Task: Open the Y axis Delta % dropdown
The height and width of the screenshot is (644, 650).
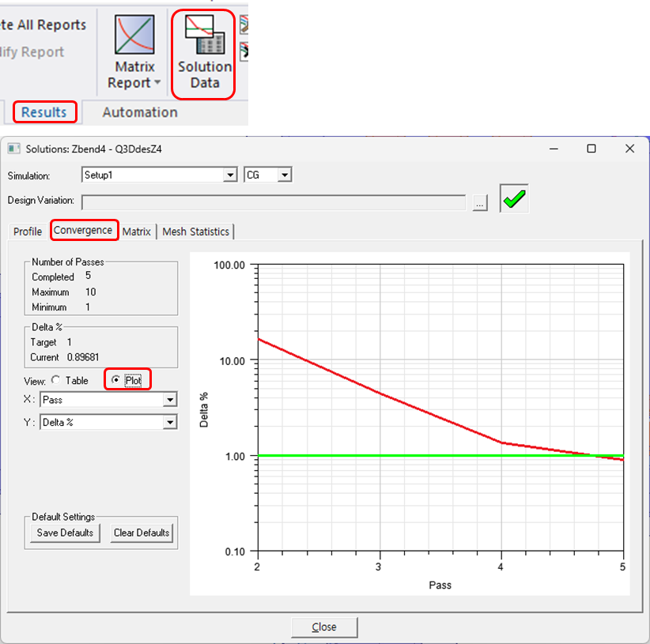Action: pos(170,423)
